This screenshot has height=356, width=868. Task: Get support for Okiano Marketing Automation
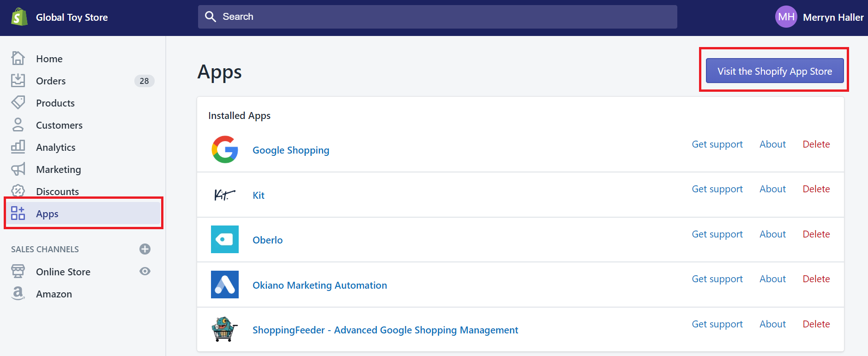(717, 279)
